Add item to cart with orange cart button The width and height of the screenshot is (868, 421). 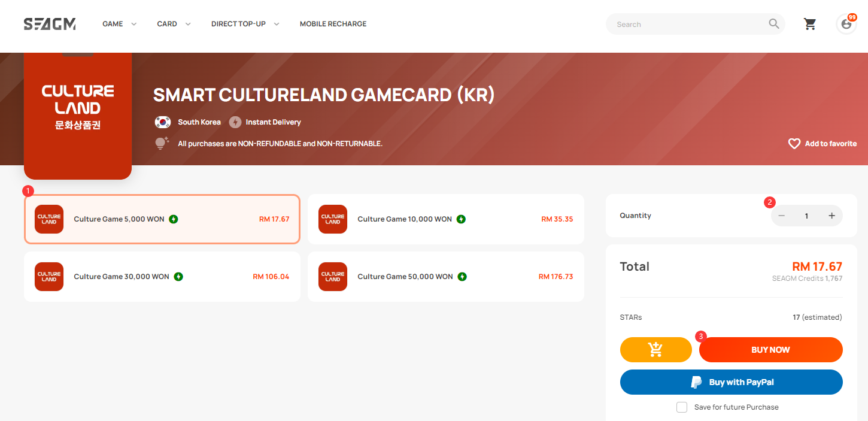(x=655, y=350)
